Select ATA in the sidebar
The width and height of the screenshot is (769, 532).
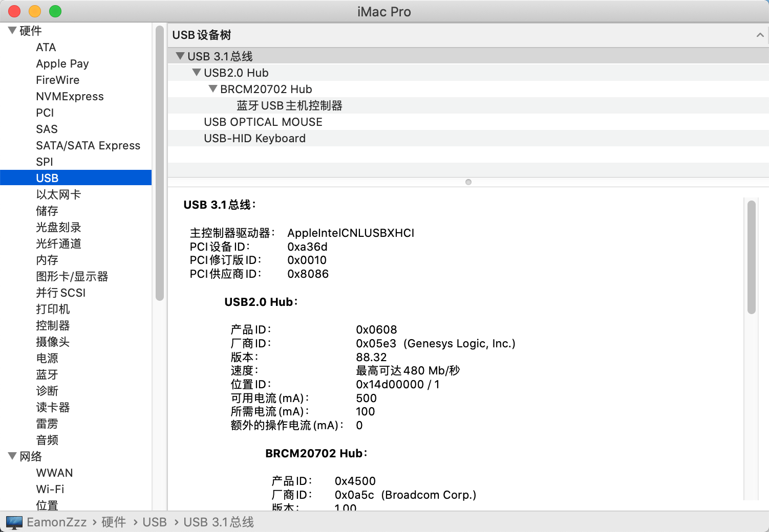coord(46,47)
